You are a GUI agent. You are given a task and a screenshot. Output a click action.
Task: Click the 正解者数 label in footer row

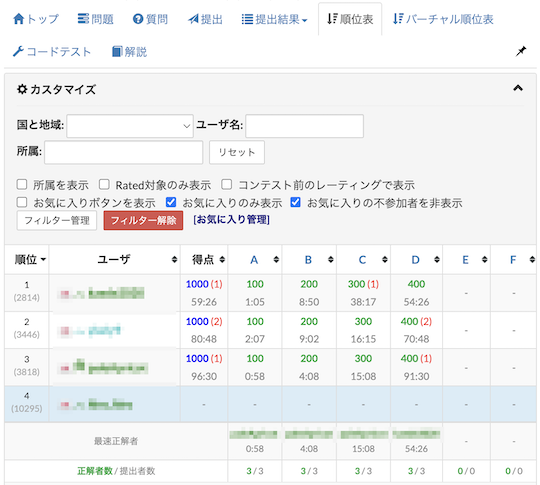click(x=95, y=471)
